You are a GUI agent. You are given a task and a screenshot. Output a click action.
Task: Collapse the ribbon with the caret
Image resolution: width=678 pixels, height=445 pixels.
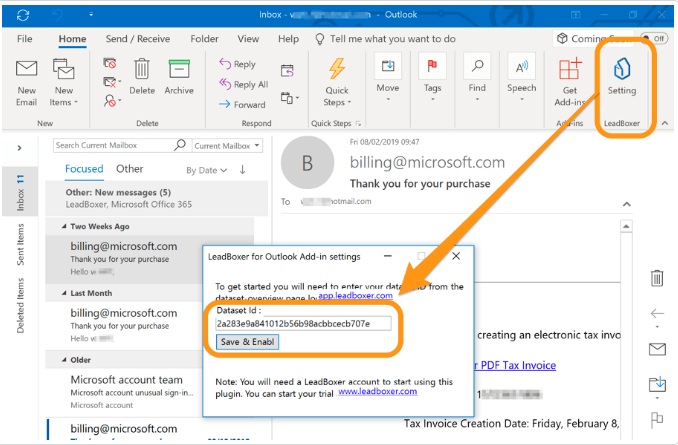tap(665, 123)
